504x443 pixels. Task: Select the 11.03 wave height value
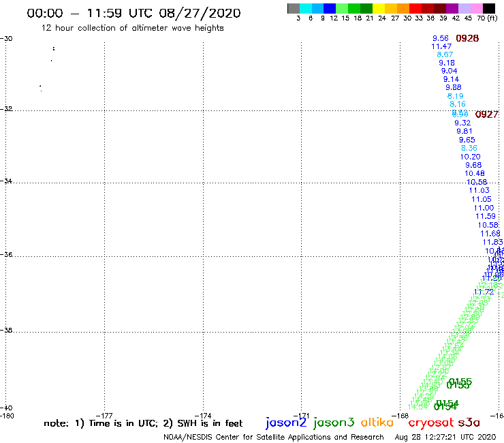479,190
